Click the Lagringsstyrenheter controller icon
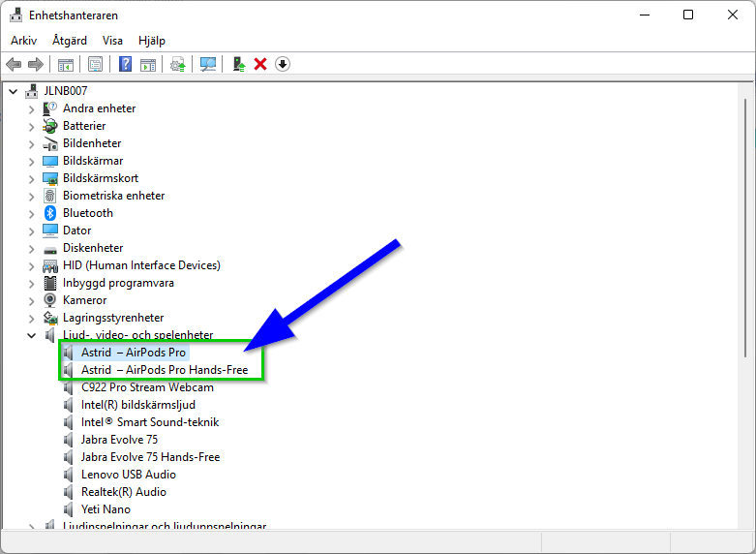Screen dimensions: 756x554 [50, 318]
